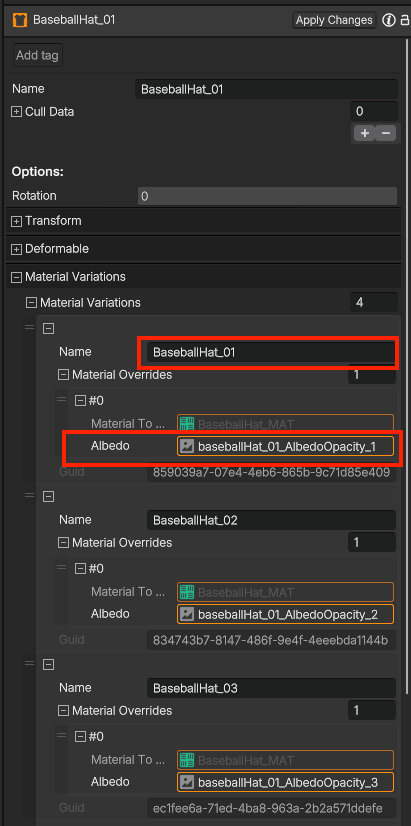
Task: Expand the Transform section
Action: [17, 221]
